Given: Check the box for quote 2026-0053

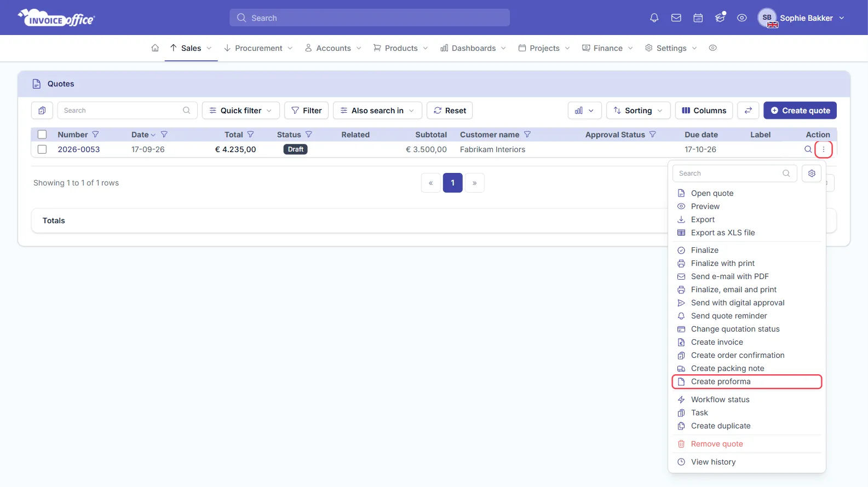Looking at the screenshot, I should tap(42, 149).
